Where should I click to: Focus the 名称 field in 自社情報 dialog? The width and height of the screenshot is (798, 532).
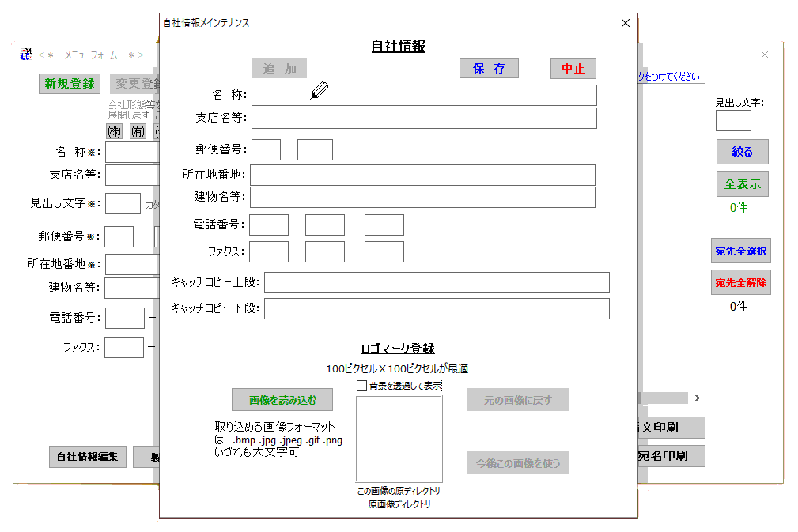tap(424, 96)
